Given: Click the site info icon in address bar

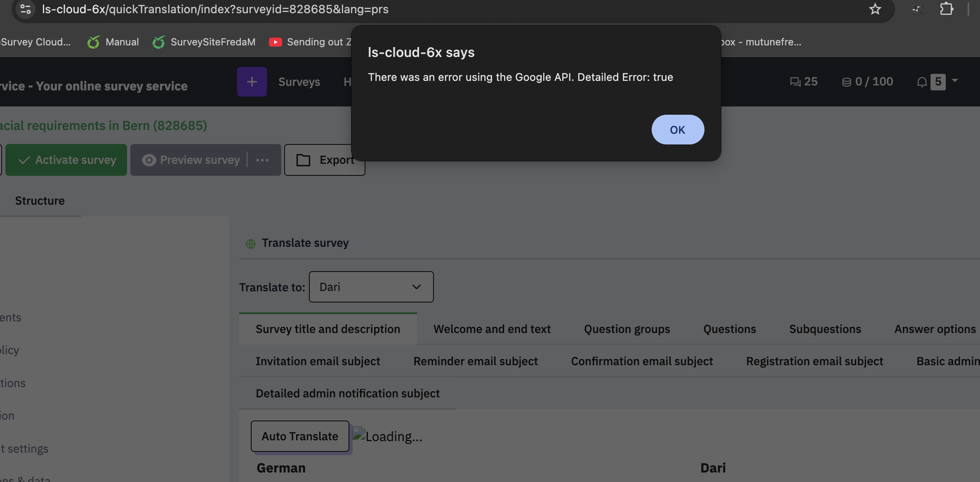Looking at the screenshot, I should [26, 9].
